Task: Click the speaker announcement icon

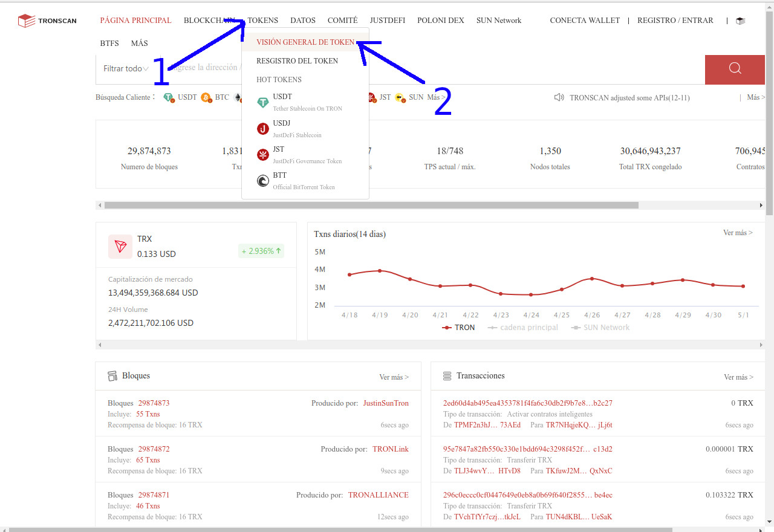Action: [559, 97]
